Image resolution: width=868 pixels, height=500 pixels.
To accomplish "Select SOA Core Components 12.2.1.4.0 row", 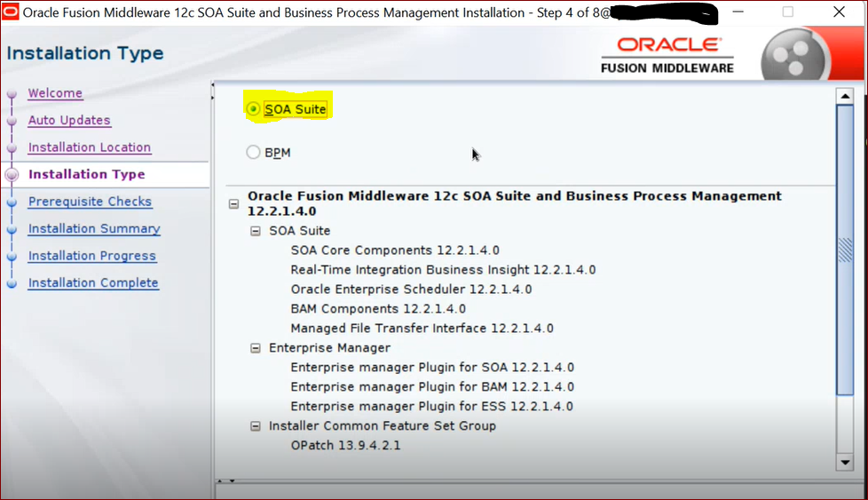I will point(395,250).
